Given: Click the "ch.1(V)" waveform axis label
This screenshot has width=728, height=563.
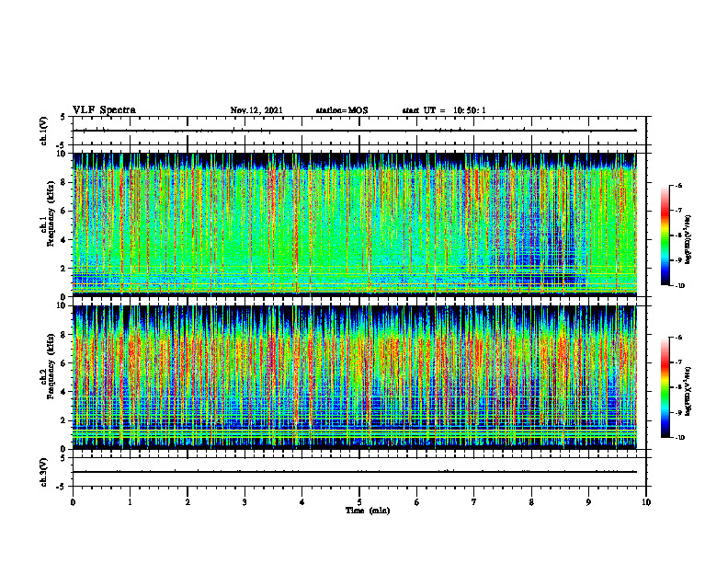Looking at the screenshot, I should coord(43,131).
